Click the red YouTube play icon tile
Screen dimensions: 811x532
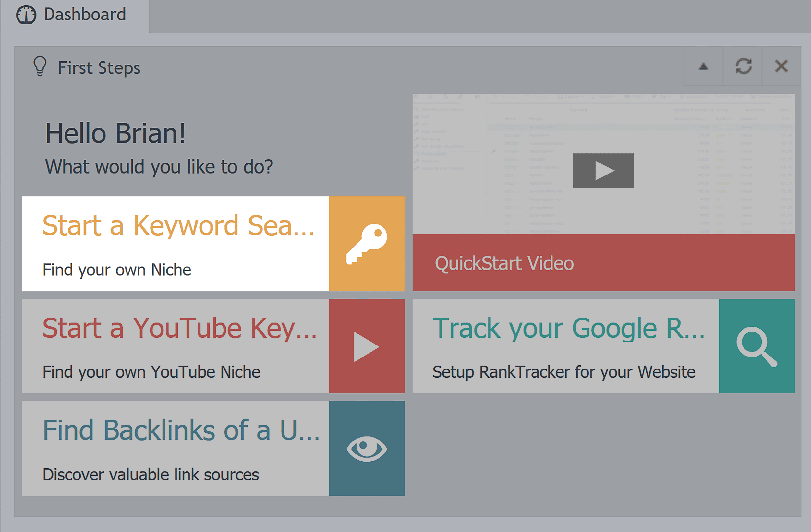[367, 346]
